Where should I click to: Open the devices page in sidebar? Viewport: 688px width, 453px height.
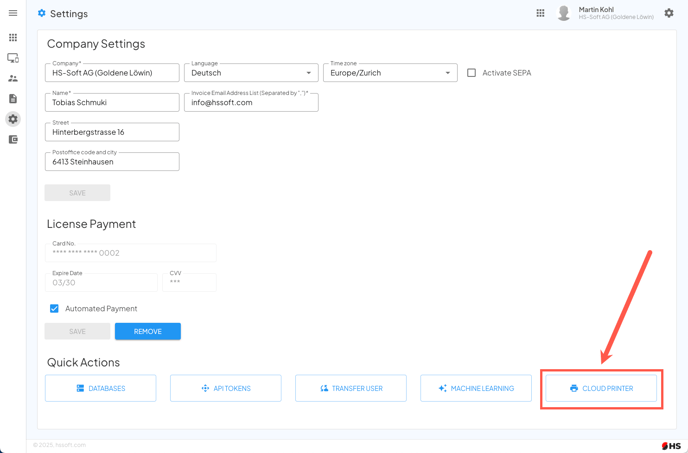point(13,58)
